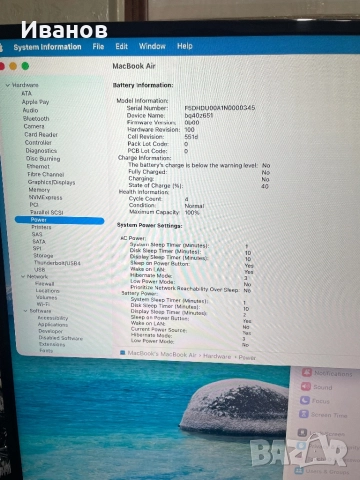Click the State of Charge value
The height and width of the screenshot is (480, 360).
[265, 186]
